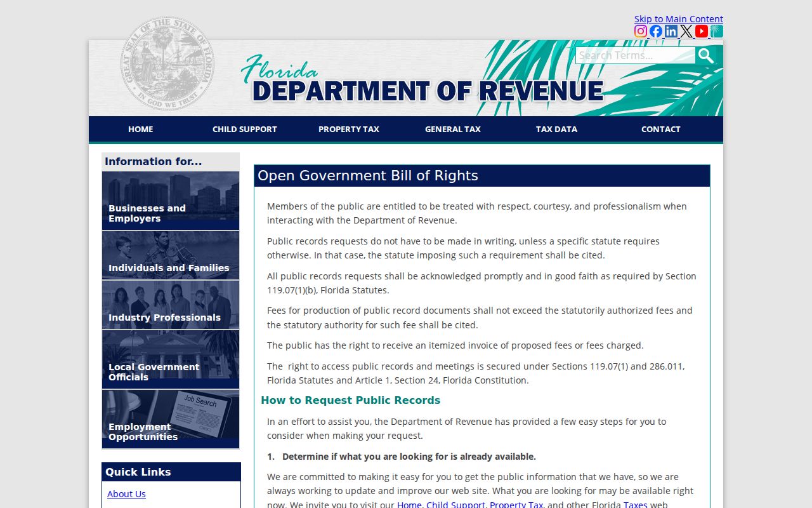
Task: Open the CONTACT menu
Action: tap(661, 129)
